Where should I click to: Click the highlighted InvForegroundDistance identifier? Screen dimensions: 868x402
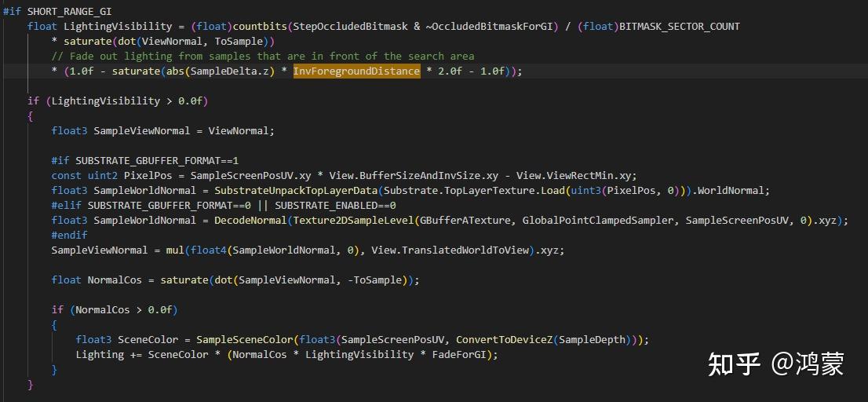356,71
